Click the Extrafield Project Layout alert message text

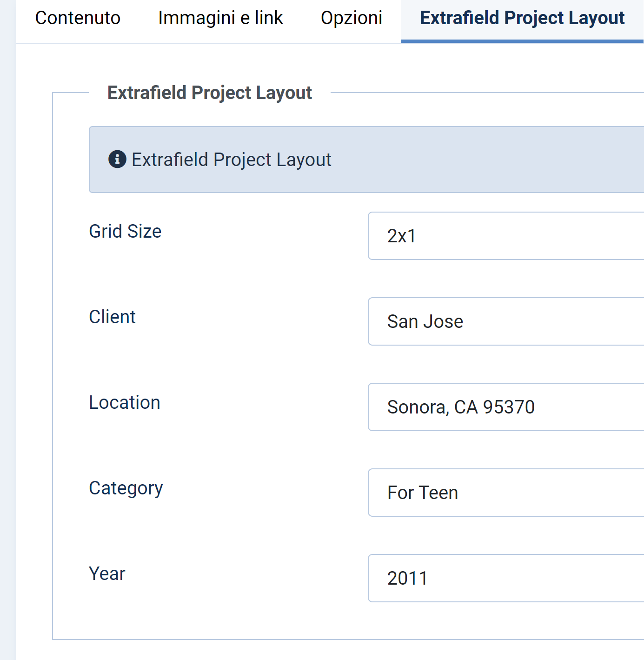click(232, 160)
